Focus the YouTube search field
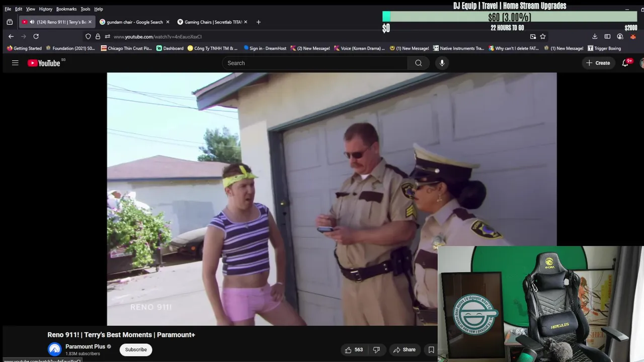 tap(315, 63)
